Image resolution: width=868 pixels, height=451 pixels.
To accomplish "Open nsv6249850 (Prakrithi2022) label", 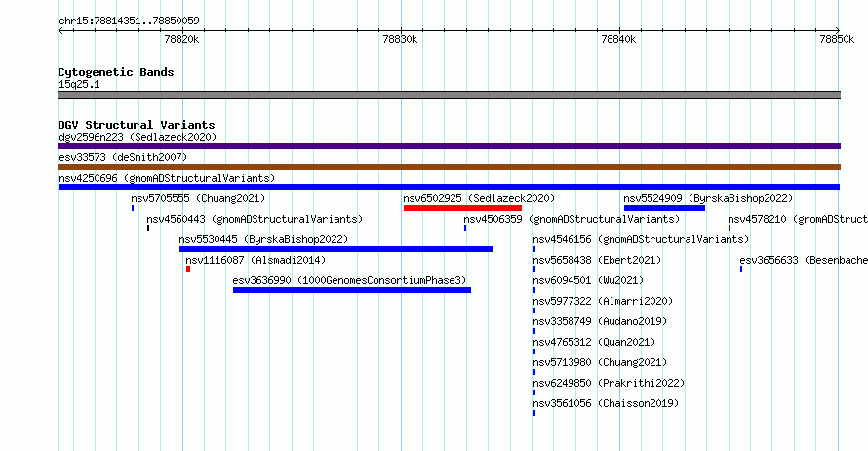I will tap(609, 383).
